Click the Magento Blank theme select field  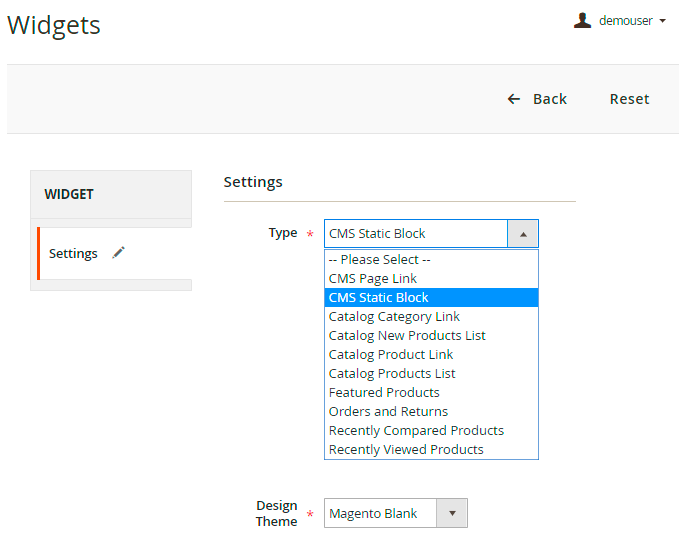(x=396, y=513)
